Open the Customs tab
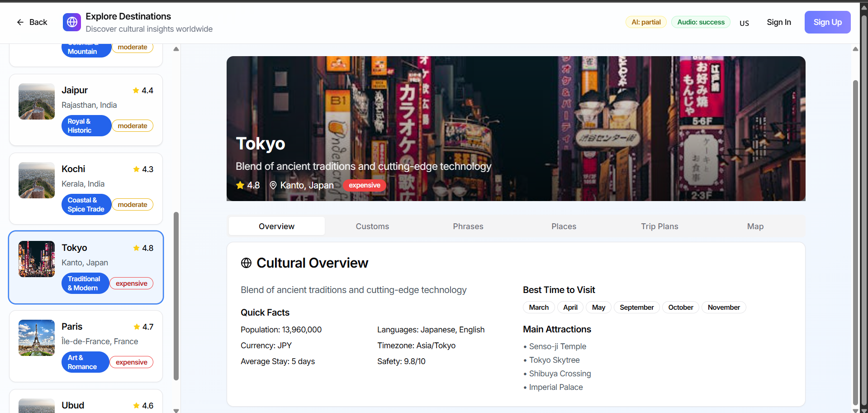The width and height of the screenshot is (868, 413). coord(372,226)
